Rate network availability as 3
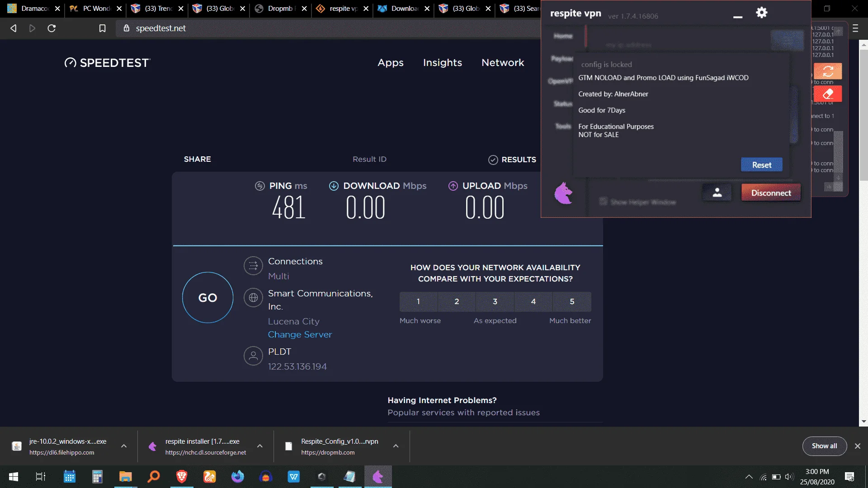This screenshot has width=868, height=488. [495, 301]
